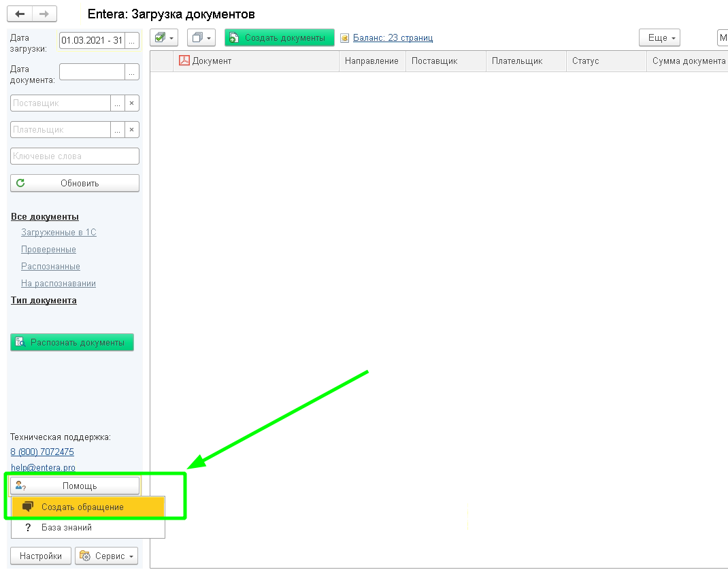
Task: Clear the Поставщик filter
Action: (132, 103)
